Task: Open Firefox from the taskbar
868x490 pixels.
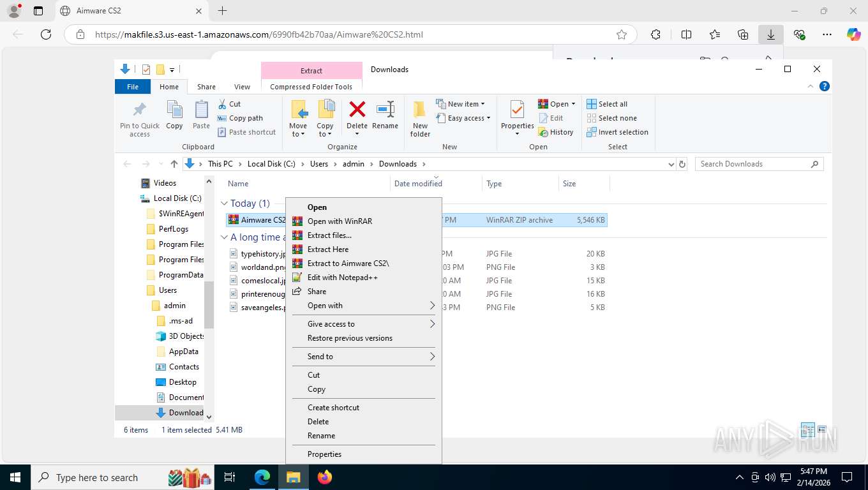Action: pos(325,477)
